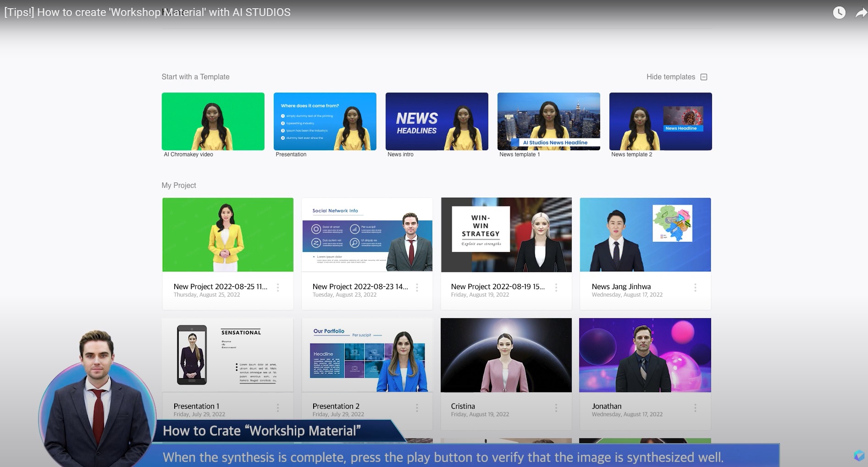The height and width of the screenshot is (467, 868).
Task: Open options menu for New Project 2022-08-25
Action: click(278, 287)
